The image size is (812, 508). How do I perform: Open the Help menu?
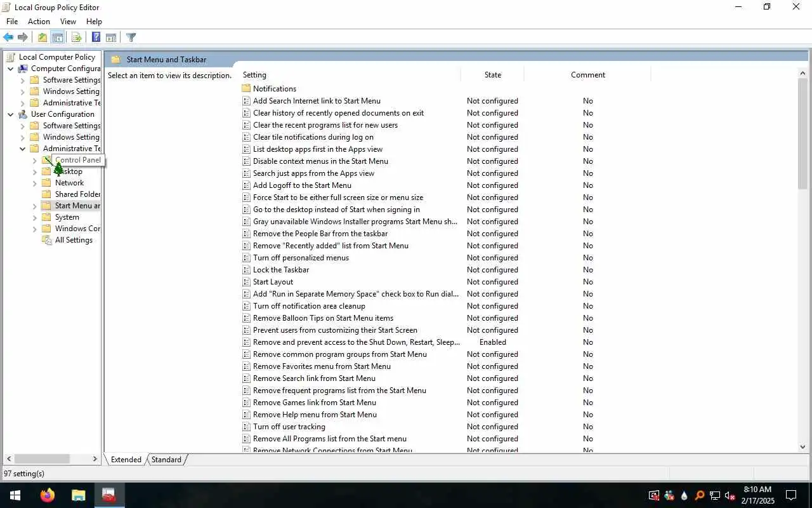(94, 22)
